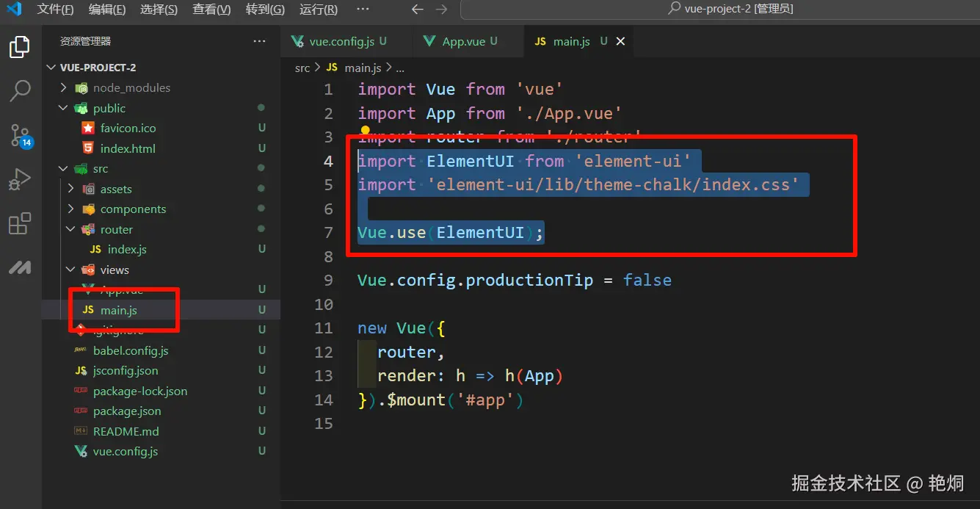
Task: Open the Explorer view in activity bar
Action: pos(20,47)
